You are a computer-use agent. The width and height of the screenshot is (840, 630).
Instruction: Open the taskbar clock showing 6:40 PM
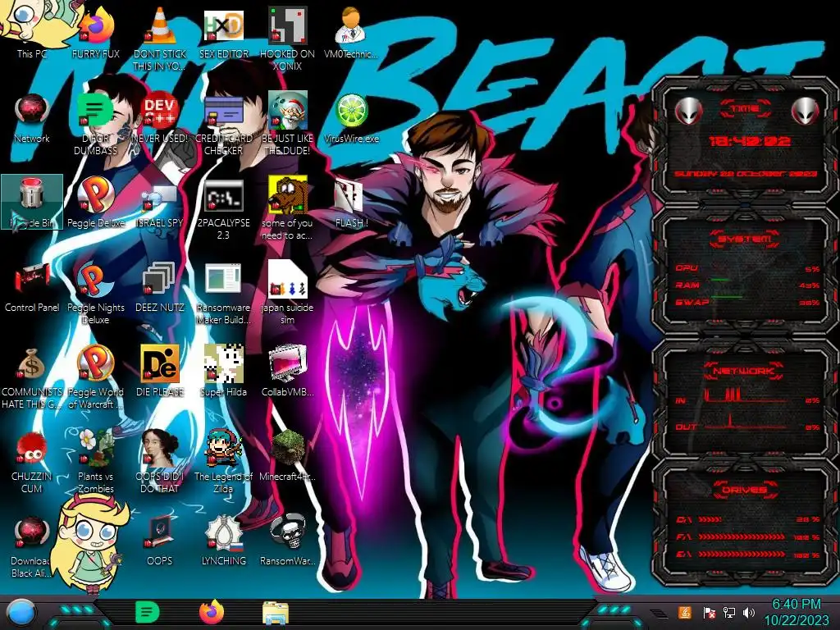(x=796, y=612)
